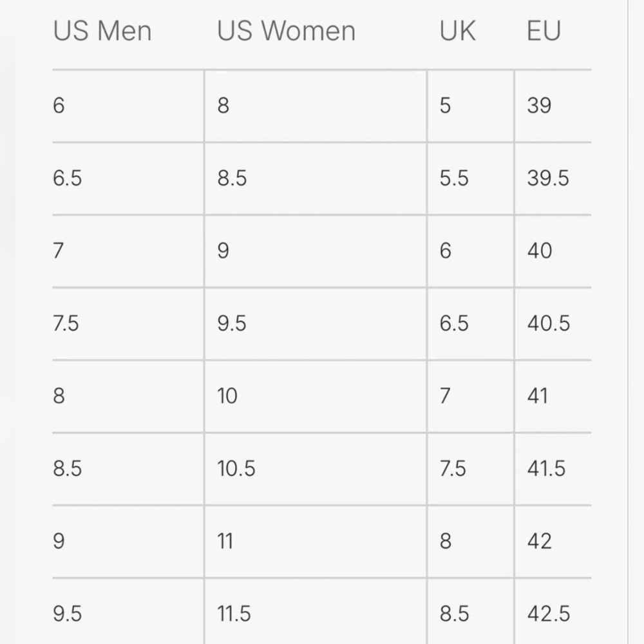Image resolution: width=644 pixels, height=644 pixels.
Task: Select EU size 42.5 cell
Action: 553,612
